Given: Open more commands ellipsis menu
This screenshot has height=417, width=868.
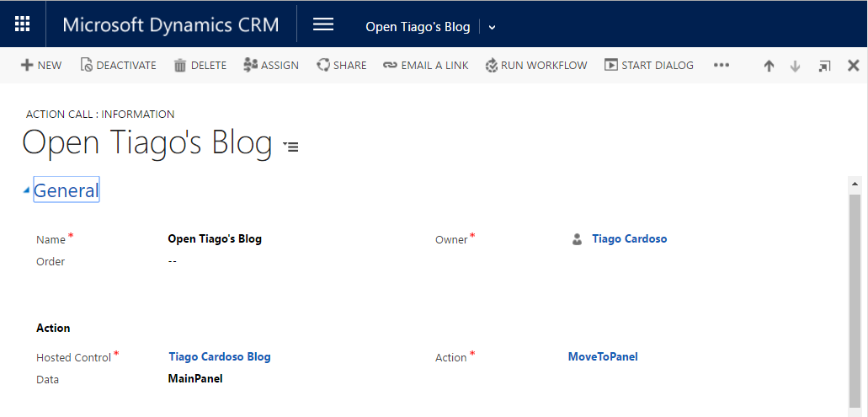Looking at the screenshot, I should [721, 65].
